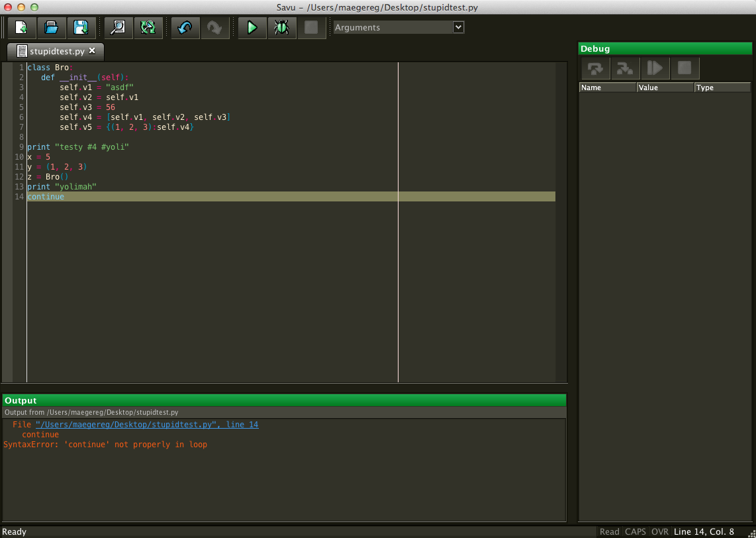Open find with the magnifier icon
The width and height of the screenshot is (756, 538).
pos(118,28)
